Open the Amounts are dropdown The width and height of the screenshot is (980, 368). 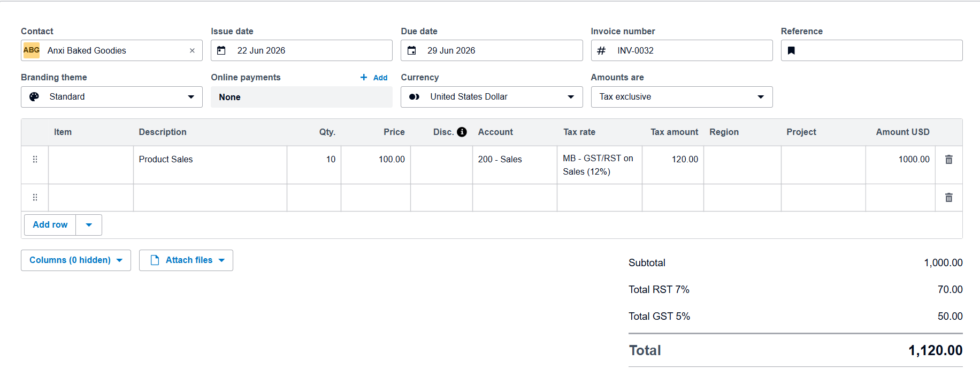click(682, 97)
